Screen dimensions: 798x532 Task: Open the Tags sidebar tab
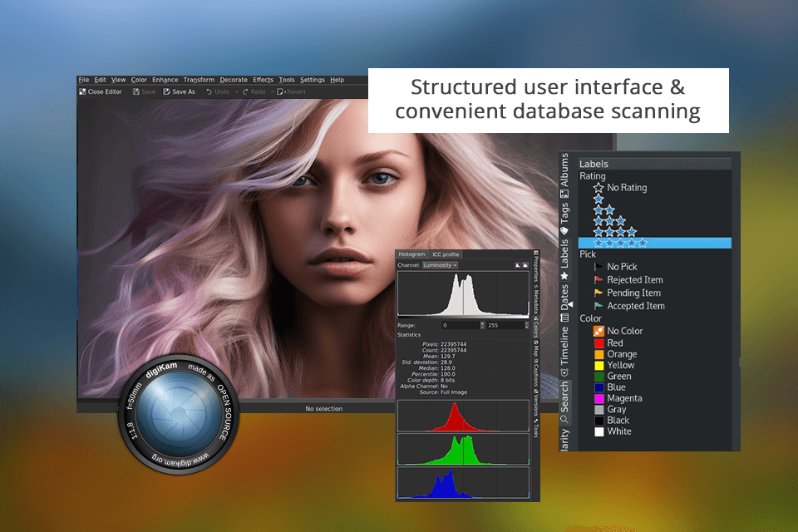(x=564, y=218)
